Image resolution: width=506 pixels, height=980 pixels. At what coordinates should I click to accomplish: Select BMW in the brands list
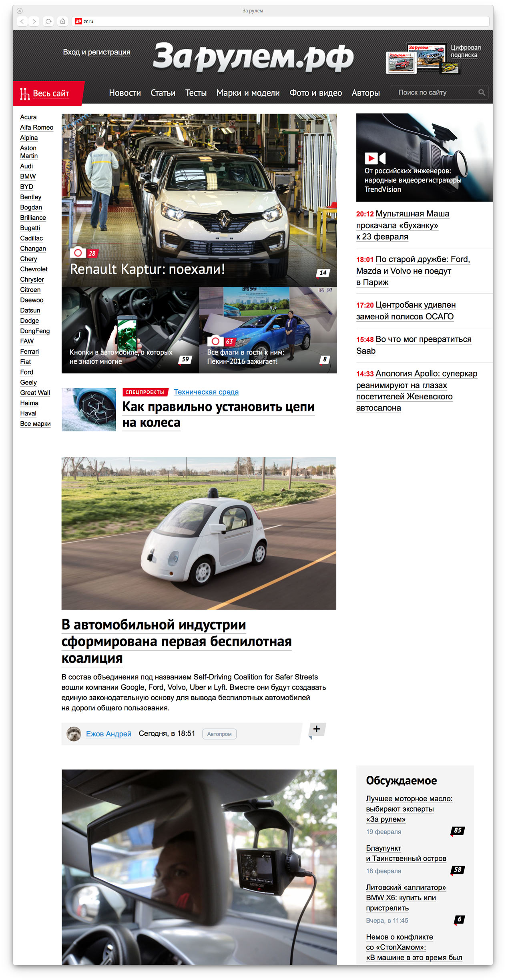(28, 176)
